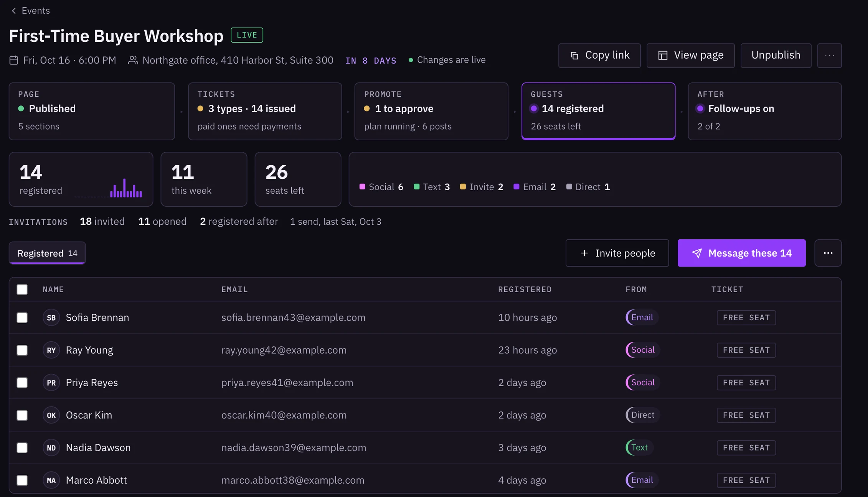This screenshot has height=497, width=868.
Task: Click the layout icon in View page
Action: 663,56
